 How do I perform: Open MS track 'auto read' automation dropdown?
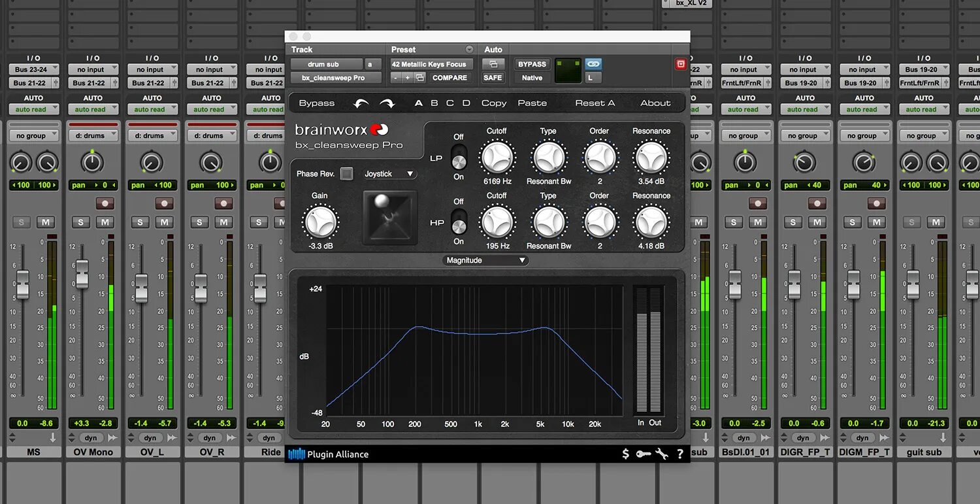(x=34, y=109)
